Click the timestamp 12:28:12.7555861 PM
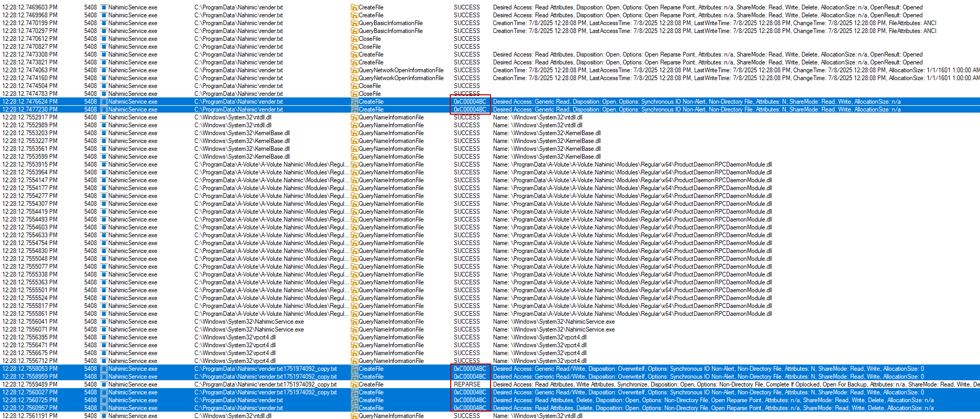 point(30,314)
